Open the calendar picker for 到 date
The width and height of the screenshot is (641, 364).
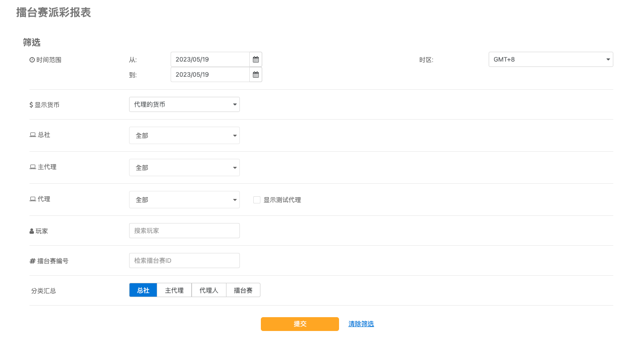point(256,74)
